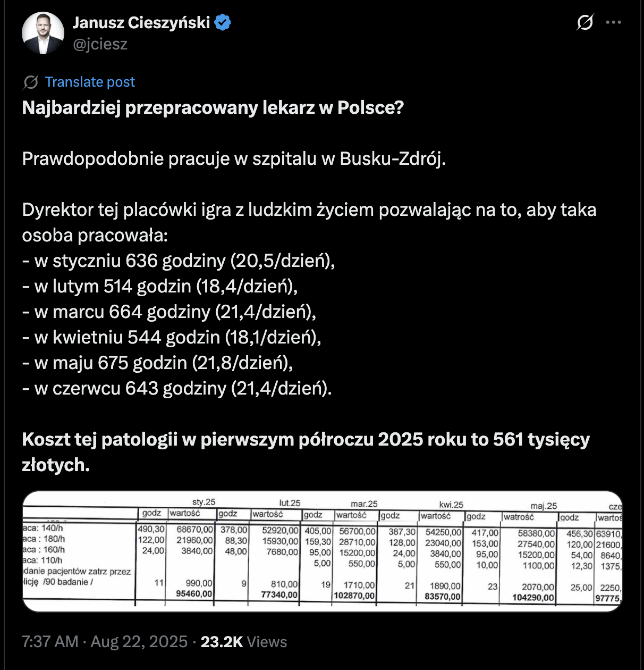Click the maj.25 column header in the table

[x=544, y=506]
